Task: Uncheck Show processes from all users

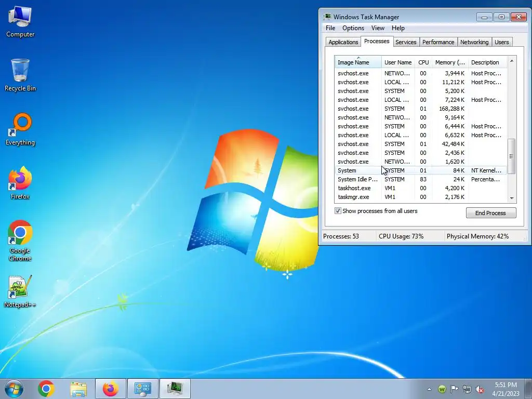Action: [x=338, y=211]
